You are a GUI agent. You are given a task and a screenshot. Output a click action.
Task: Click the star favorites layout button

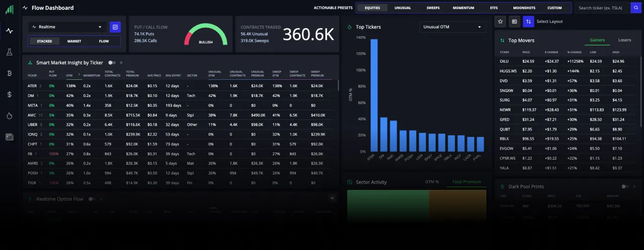pyautogui.click(x=501, y=22)
